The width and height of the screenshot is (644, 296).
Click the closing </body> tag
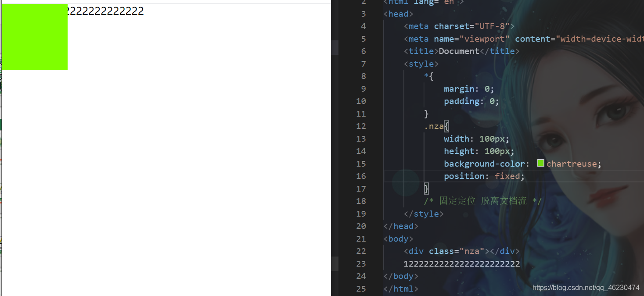click(401, 276)
